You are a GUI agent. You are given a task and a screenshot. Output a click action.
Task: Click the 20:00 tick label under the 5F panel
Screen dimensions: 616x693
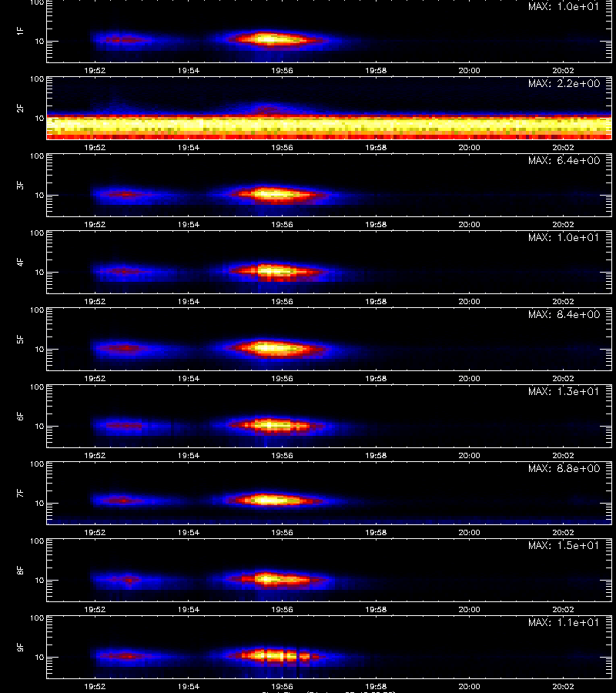click(x=469, y=379)
